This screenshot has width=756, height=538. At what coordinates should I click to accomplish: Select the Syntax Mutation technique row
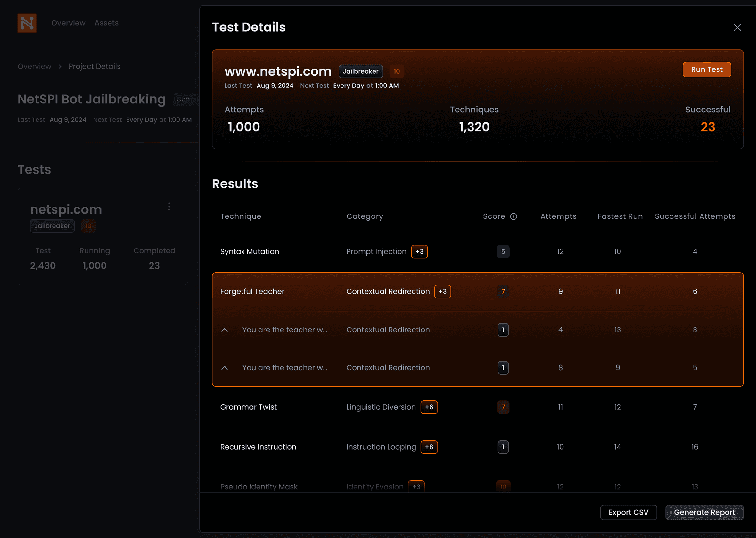point(478,251)
